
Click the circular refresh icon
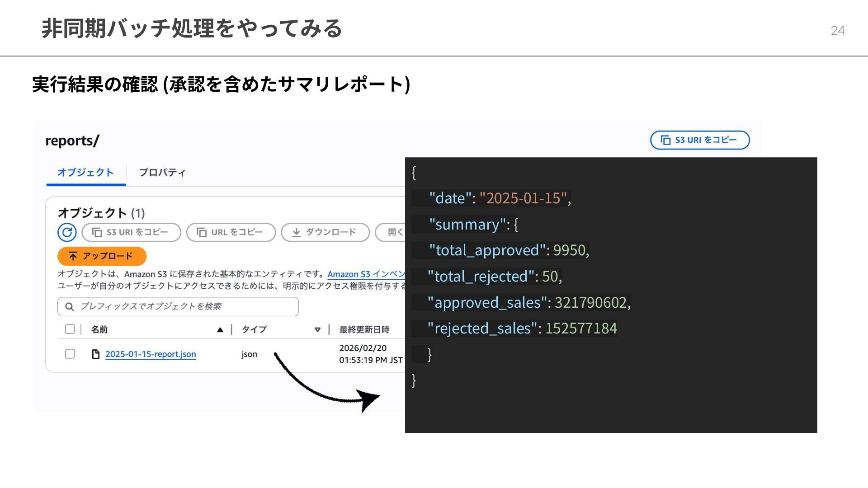[67, 232]
